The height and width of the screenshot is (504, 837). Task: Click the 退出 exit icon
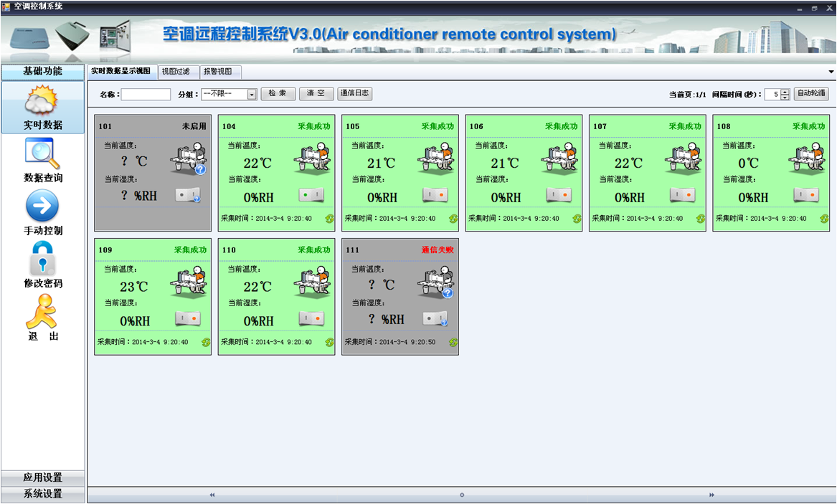tap(42, 312)
